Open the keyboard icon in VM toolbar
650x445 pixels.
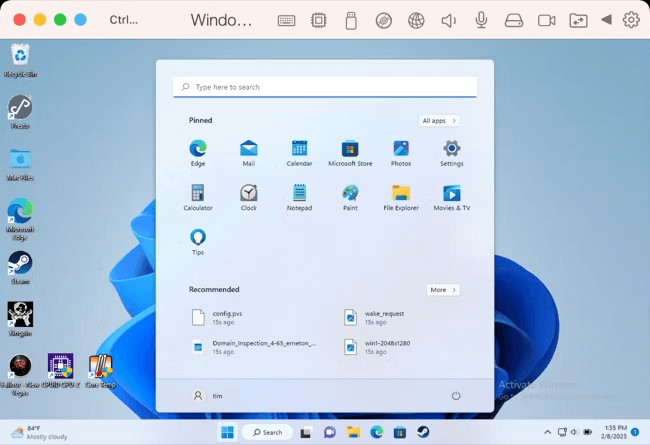(287, 20)
